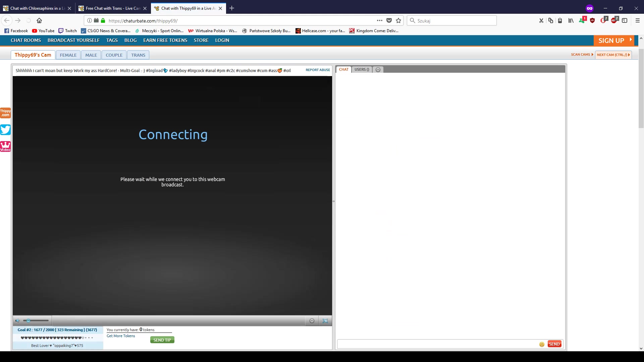Expand Scan Cams arrow link
Screen dimensions: 644x362
click(x=582, y=55)
